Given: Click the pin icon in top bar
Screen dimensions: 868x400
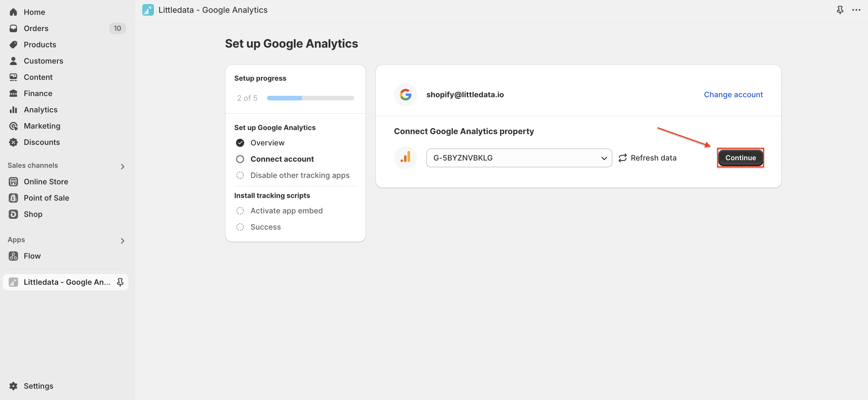Looking at the screenshot, I should (840, 10).
